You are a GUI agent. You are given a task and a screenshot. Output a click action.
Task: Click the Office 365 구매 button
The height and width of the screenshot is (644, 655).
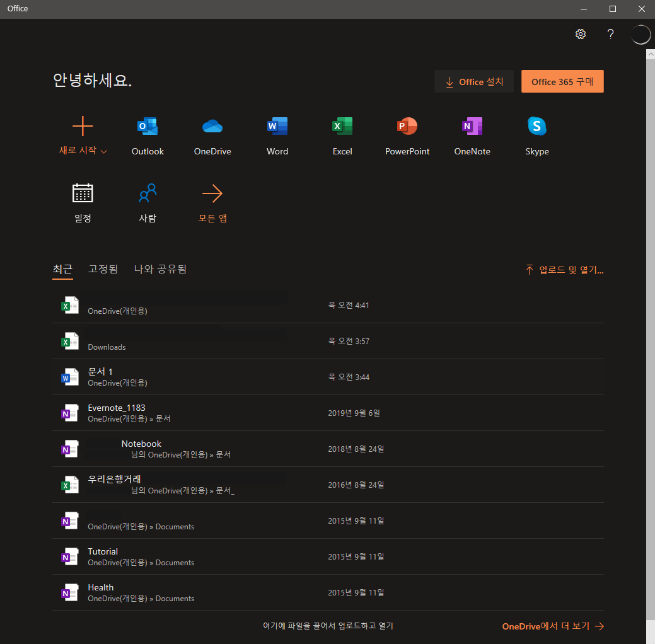pyautogui.click(x=562, y=81)
